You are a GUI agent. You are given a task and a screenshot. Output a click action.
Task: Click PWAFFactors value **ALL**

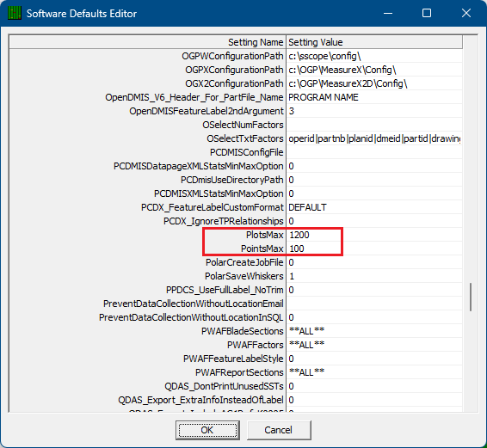[x=374, y=345]
